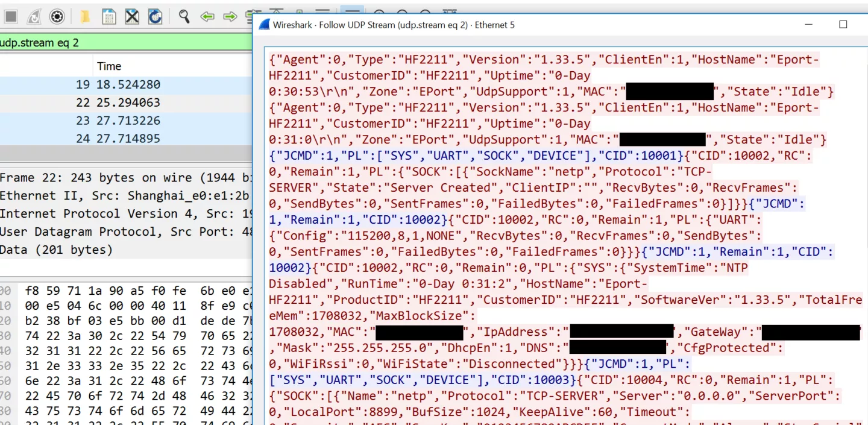Expand the Frame 22 detail row
Viewport: 868px width, 425px height.
pyautogui.click(x=126, y=178)
